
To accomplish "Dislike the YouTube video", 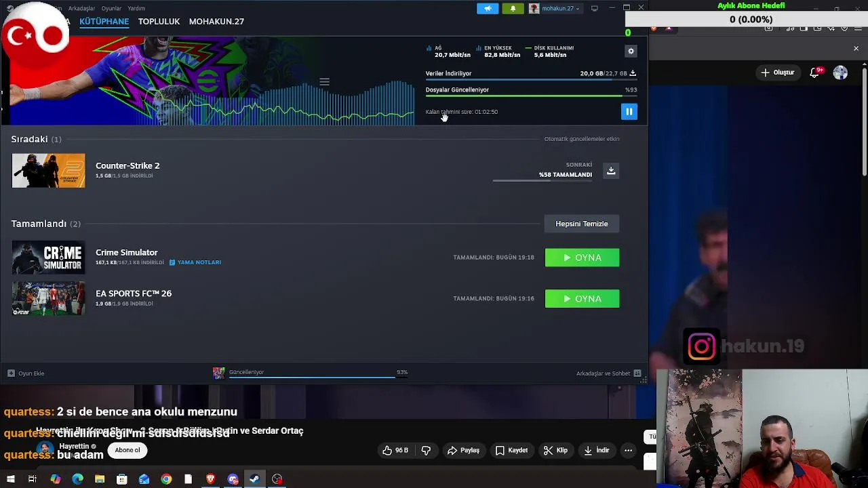I will coord(426,450).
